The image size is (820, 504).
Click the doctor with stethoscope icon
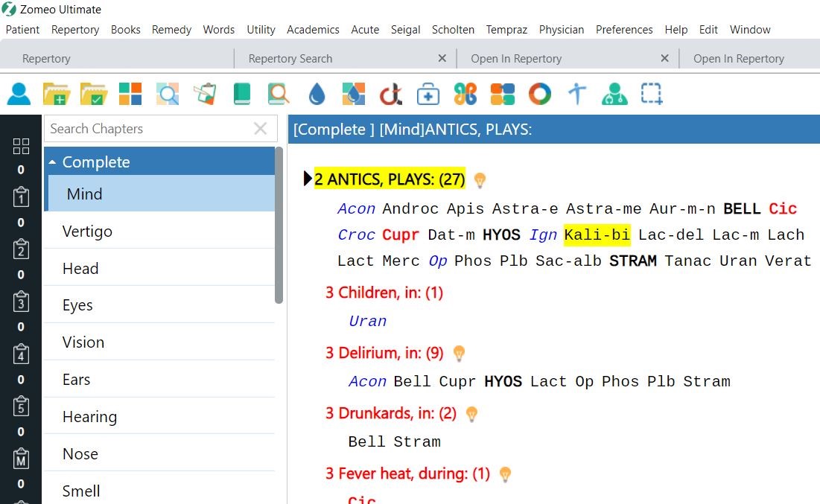click(614, 94)
